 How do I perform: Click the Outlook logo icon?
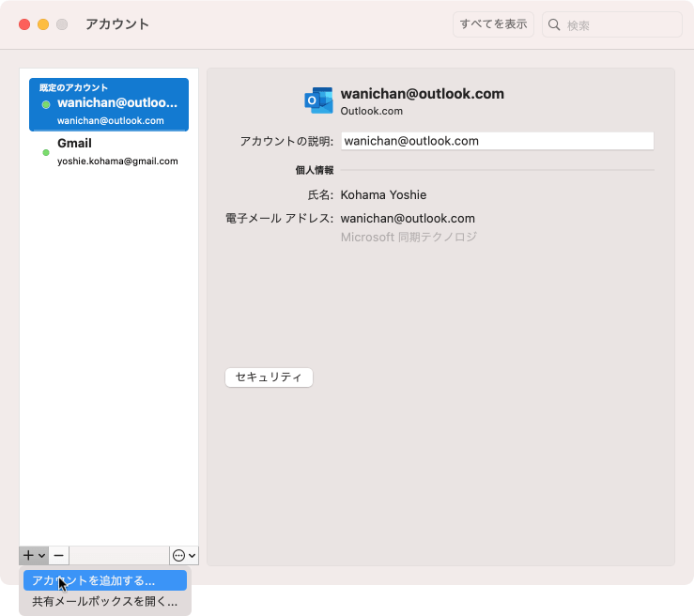tap(318, 100)
